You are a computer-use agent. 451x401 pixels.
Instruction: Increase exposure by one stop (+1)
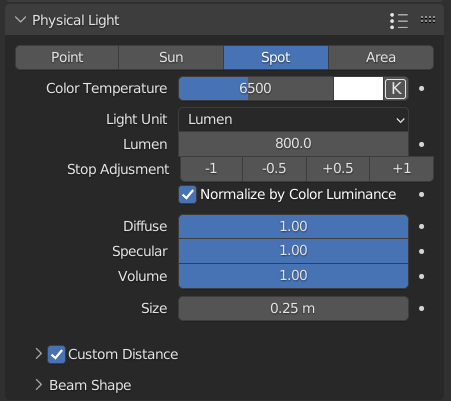pyautogui.click(x=402, y=169)
